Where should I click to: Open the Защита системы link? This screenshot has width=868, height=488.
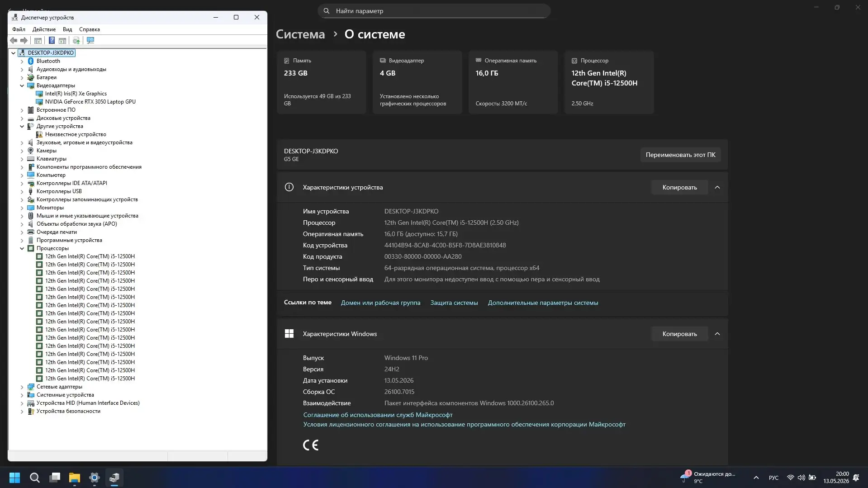click(x=454, y=303)
